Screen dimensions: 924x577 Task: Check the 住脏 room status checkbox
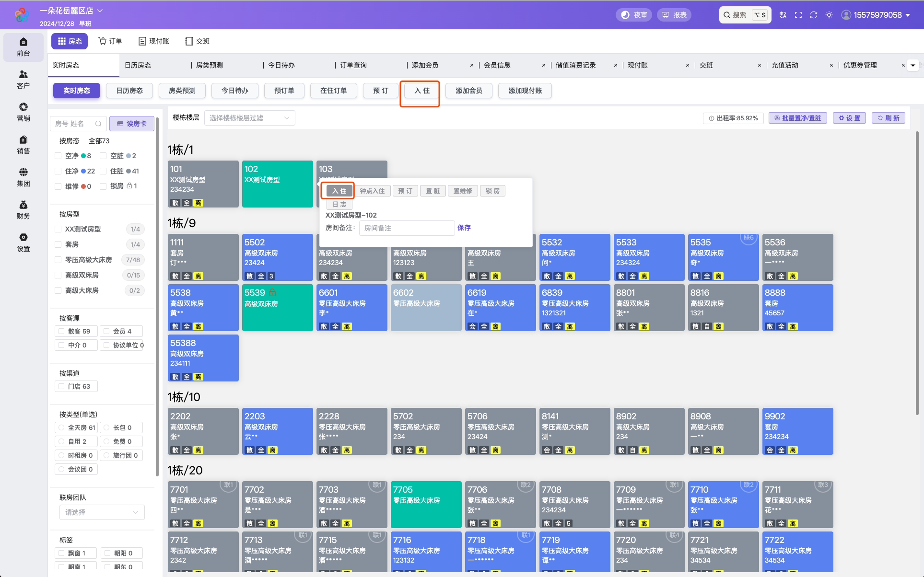point(103,171)
